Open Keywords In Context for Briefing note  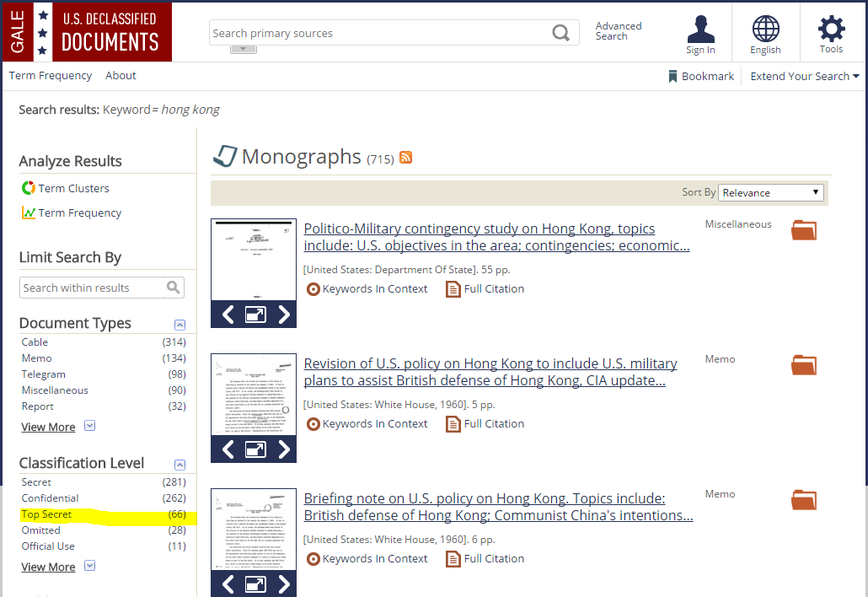tap(367, 559)
